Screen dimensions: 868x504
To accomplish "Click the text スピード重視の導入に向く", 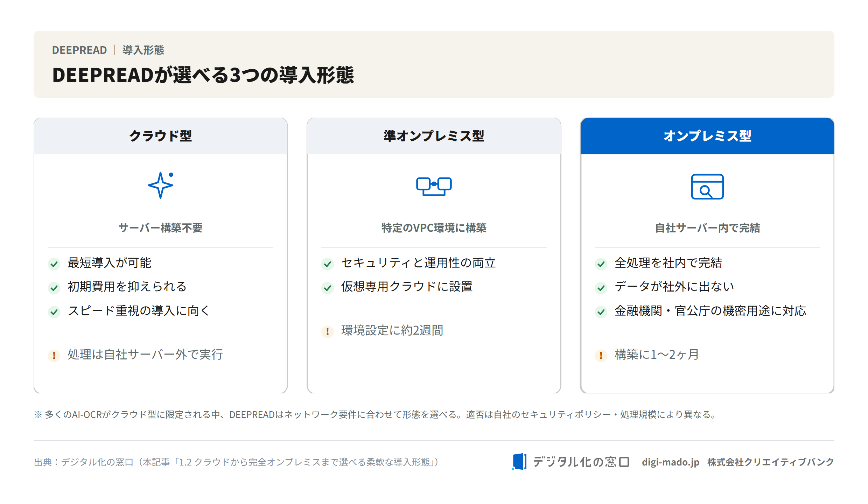I will point(139,310).
